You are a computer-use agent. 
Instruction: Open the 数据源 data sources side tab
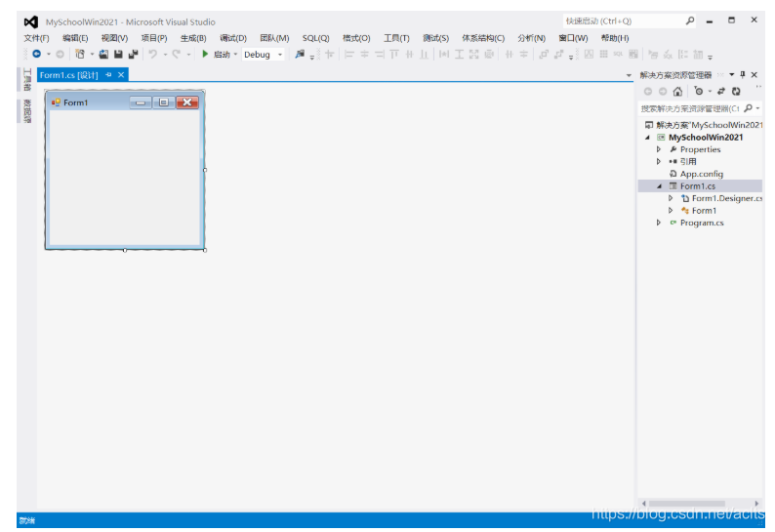(x=26, y=111)
